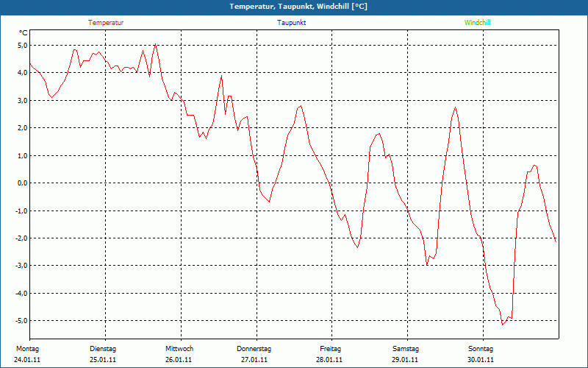The height and width of the screenshot is (368, 588).
Task: Click the date 29.01.11
Action: (x=405, y=360)
